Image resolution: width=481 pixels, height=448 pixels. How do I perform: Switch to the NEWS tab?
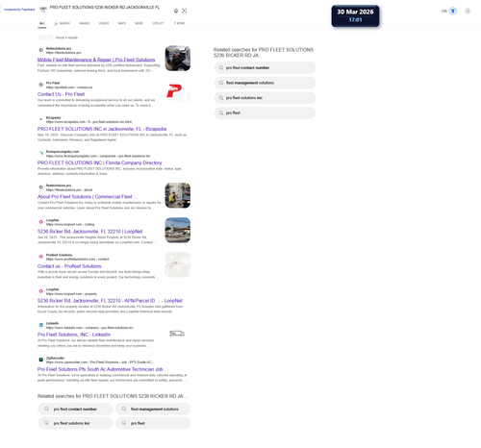point(139,23)
